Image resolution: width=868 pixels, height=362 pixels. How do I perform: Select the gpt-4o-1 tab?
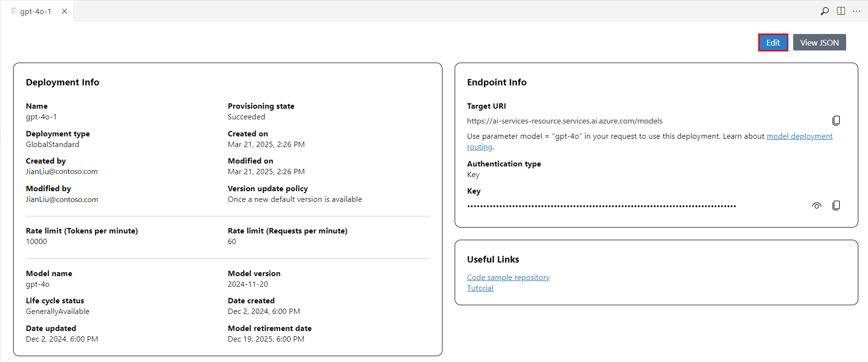[x=35, y=11]
